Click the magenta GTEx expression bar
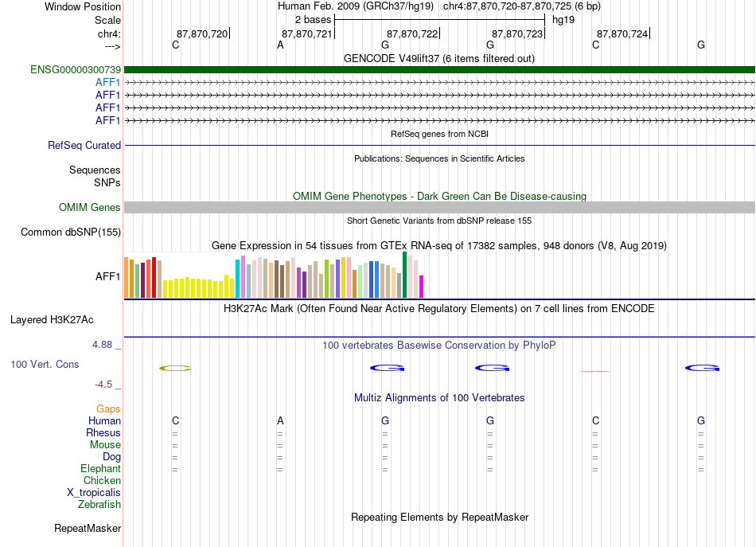This screenshot has width=756, height=547. [x=422, y=287]
